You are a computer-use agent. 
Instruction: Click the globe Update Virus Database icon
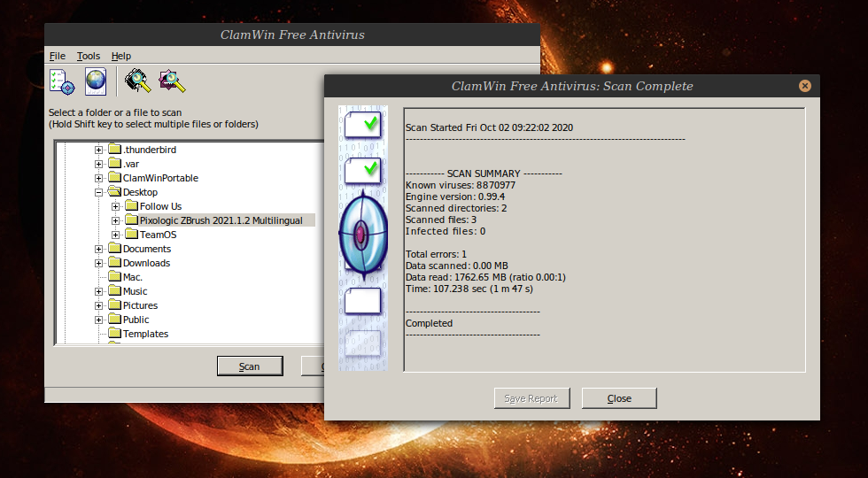coord(96,81)
